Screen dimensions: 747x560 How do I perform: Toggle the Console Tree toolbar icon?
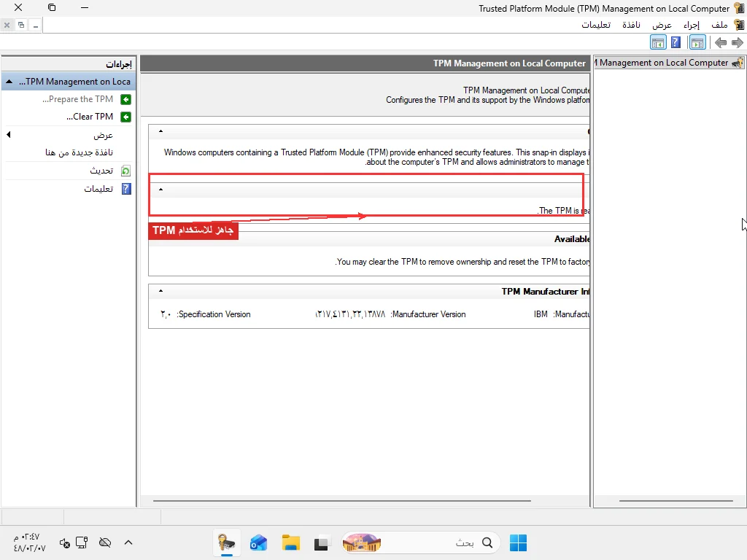pyautogui.click(x=697, y=43)
